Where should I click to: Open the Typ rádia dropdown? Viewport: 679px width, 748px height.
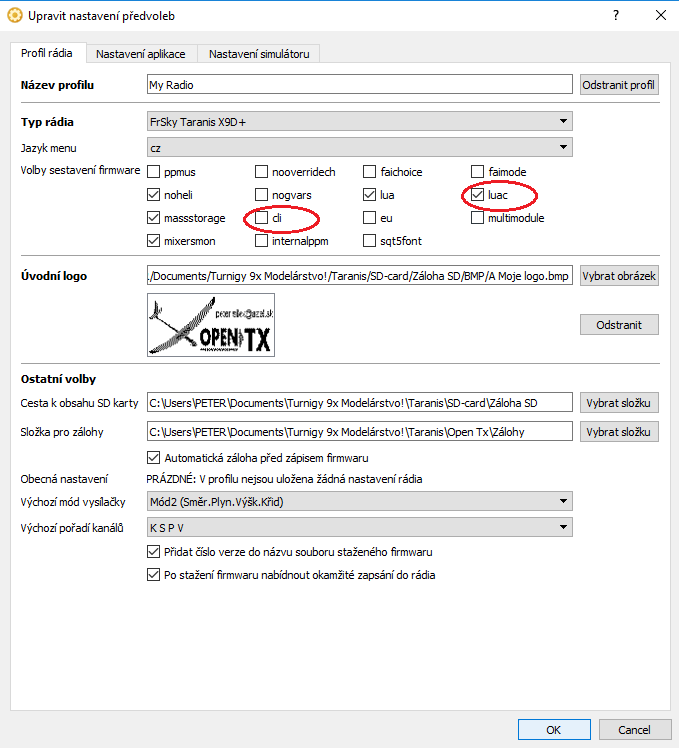click(x=359, y=122)
